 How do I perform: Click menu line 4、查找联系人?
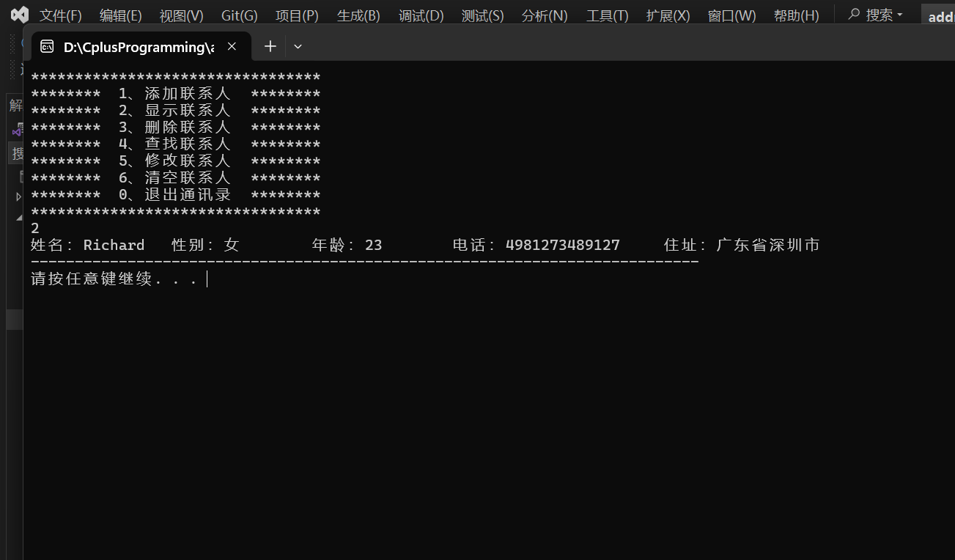click(x=174, y=144)
